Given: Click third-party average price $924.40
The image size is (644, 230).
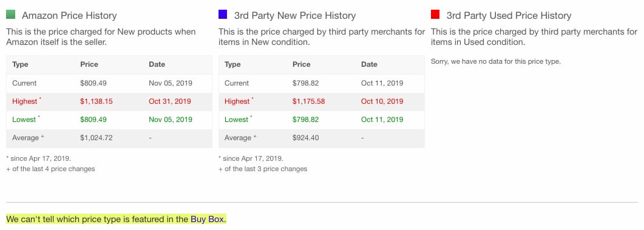Looking at the screenshot, I should pyautogui.click(x=305, y=138).
